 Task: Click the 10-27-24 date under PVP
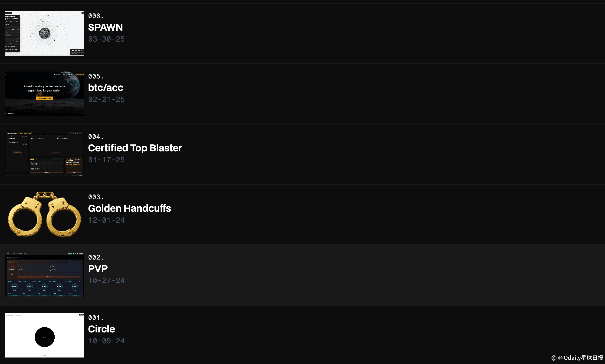[106, 280]
